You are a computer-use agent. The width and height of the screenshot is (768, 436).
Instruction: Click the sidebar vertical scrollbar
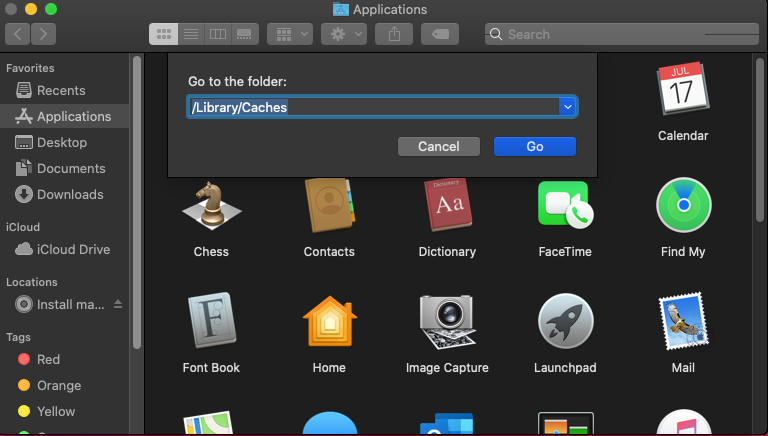pyautogui.click(x=137, y=202)
